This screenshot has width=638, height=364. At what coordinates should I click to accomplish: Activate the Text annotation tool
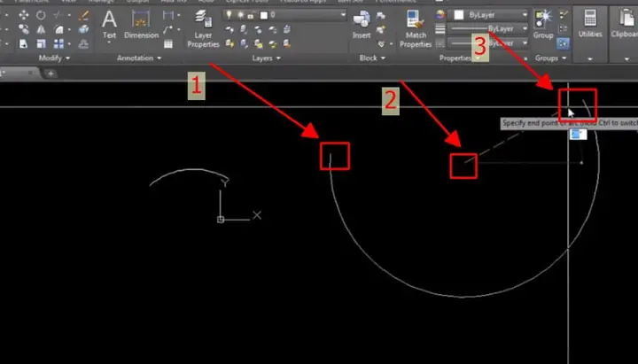[109, 25]
